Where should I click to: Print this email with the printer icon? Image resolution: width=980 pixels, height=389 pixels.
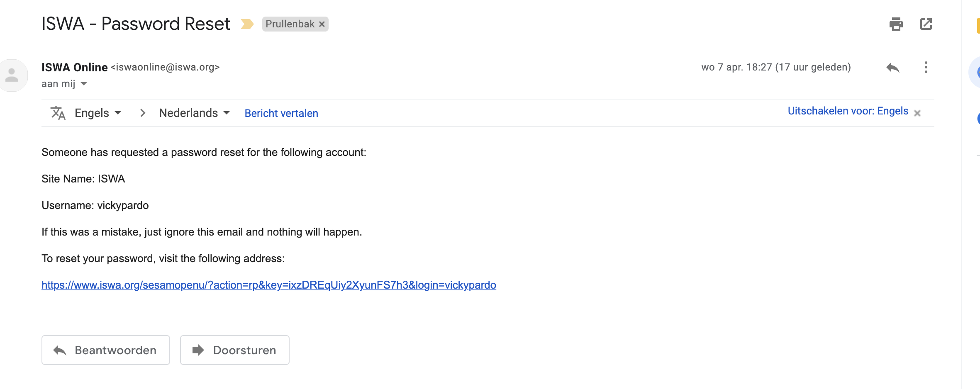[896, 24]
